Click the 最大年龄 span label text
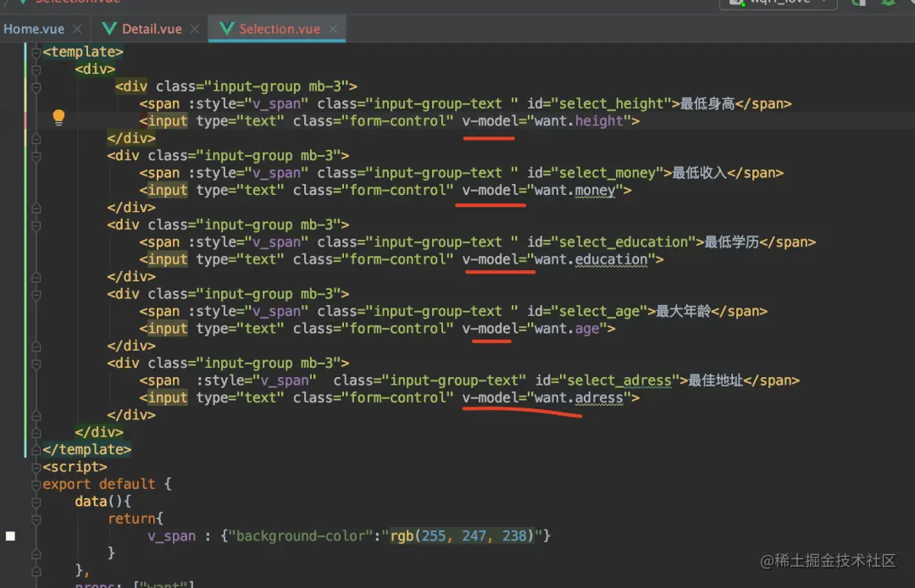 point(684,312)
